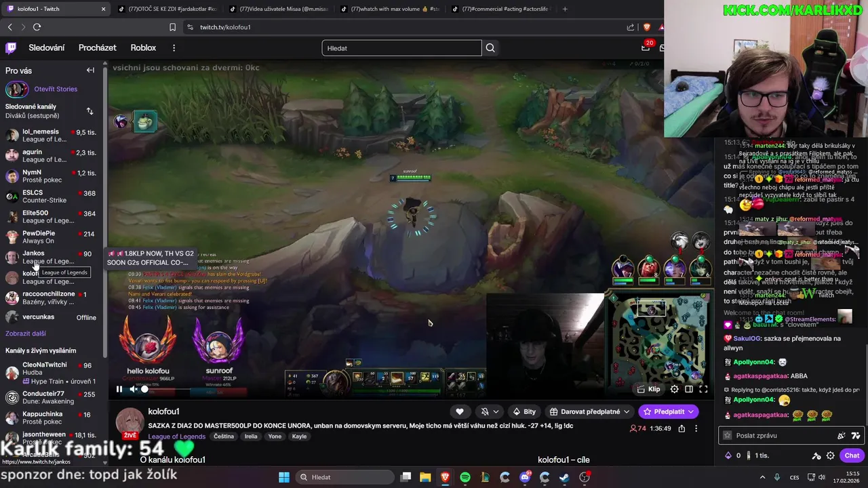Viewport: 868px width, 488px height.
Task: Create a clip with Klip button
Action: 648,389
